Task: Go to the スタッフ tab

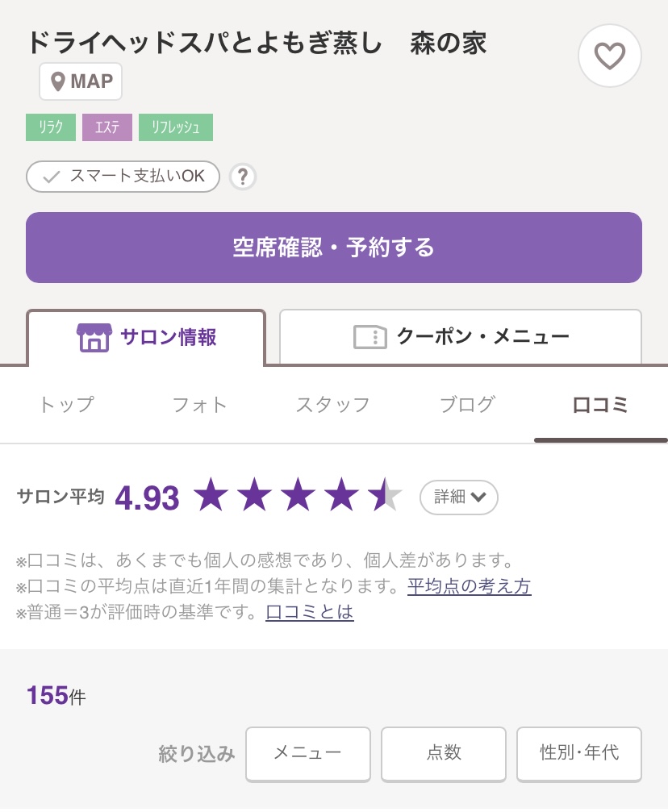Action: [332, 404]
